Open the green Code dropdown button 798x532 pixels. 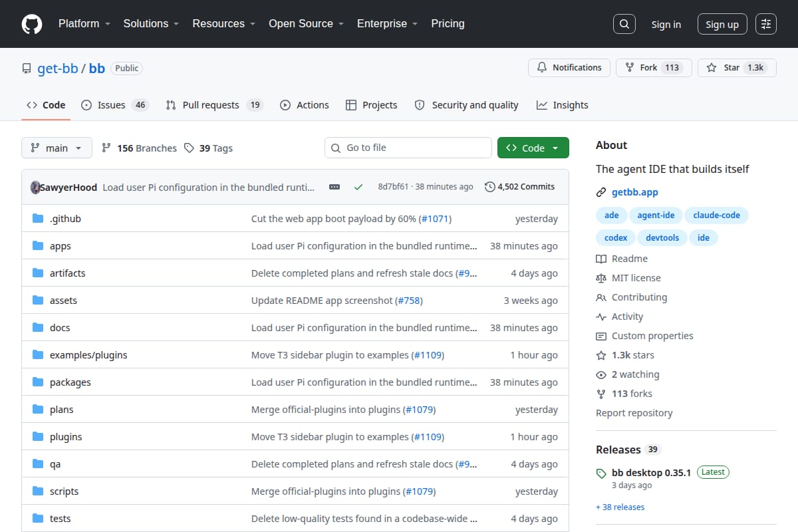(x=533, y=148)
